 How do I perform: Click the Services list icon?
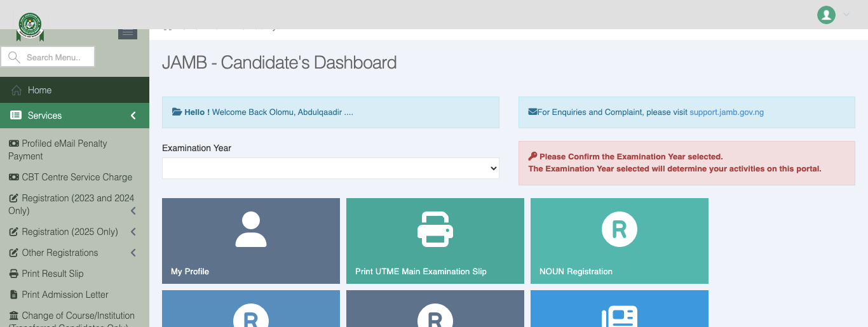16,116
